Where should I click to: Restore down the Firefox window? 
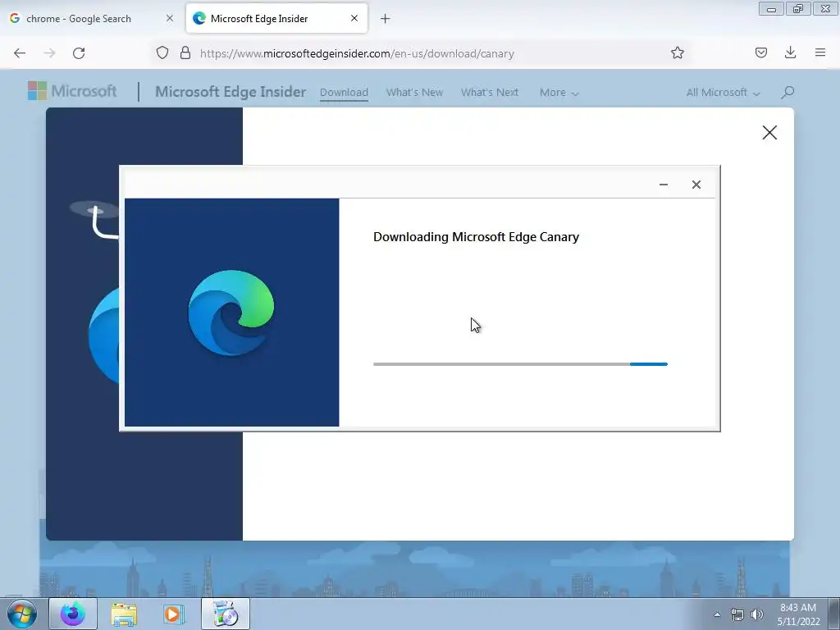click(x=798, y=8)
